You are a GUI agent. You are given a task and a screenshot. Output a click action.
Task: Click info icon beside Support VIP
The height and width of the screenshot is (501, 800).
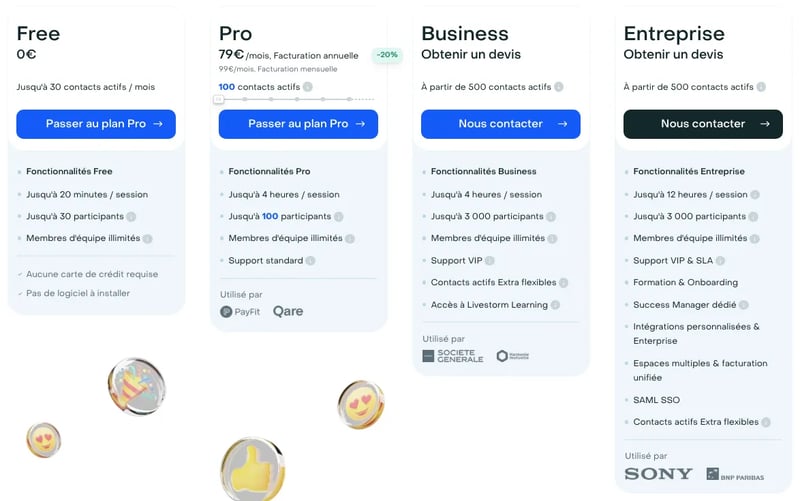click(489, 261)
